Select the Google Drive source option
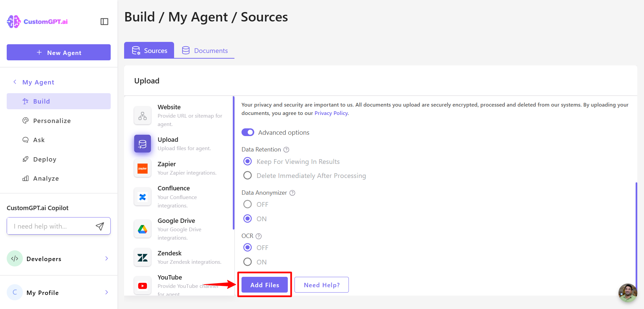The image size is (644, 309). [179, 229]
